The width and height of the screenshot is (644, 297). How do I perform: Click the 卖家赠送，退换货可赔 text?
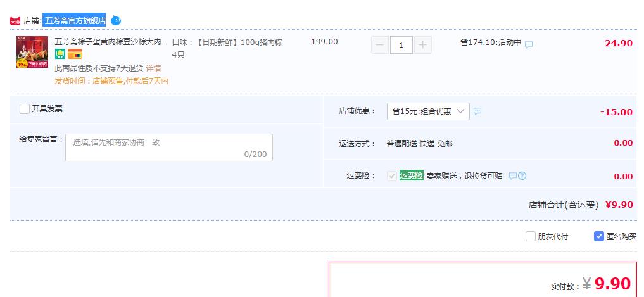coord(464,176)
